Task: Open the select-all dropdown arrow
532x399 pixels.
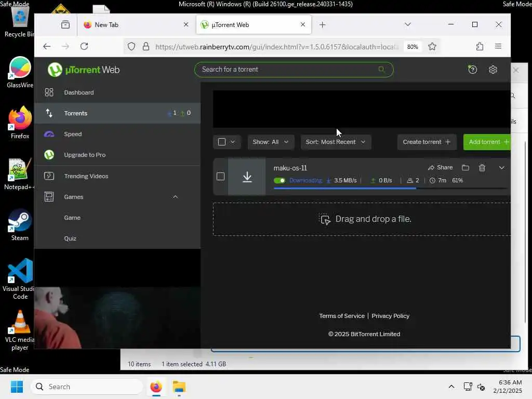Action: pyautogui.click(x=233, y=142)
